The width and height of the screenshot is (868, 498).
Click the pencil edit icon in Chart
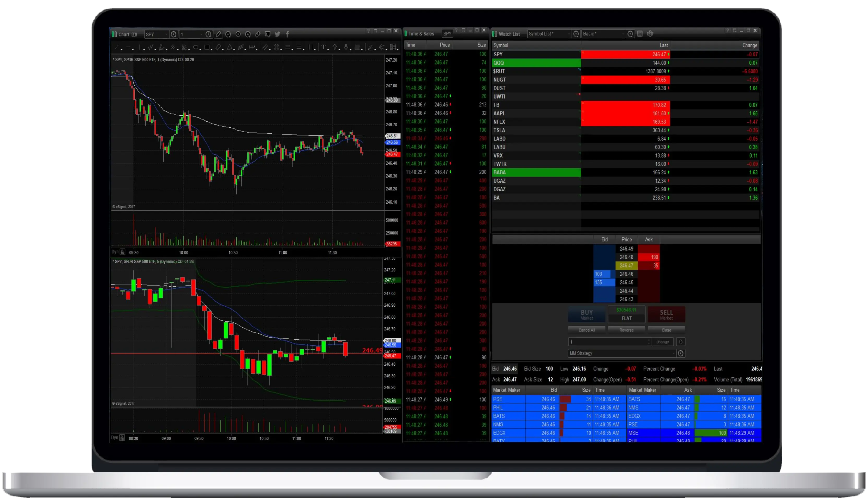point(218,34)
